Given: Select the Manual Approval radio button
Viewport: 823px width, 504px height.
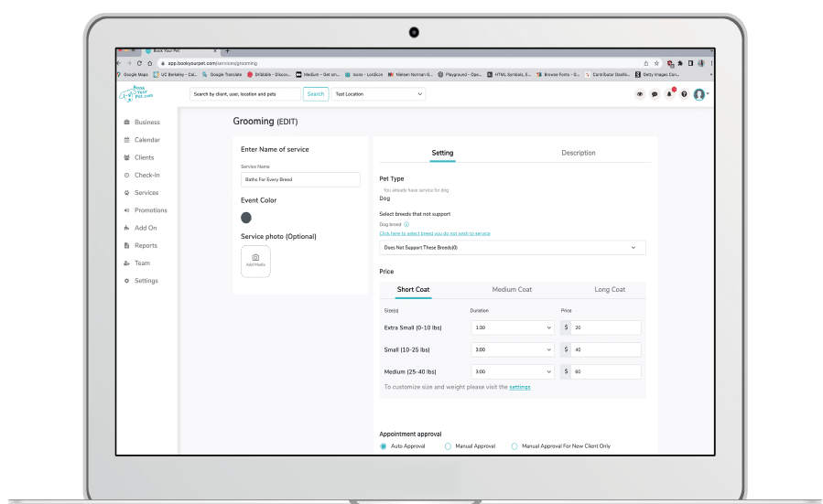Looking at the screenshot, I should tap(448, 446).
